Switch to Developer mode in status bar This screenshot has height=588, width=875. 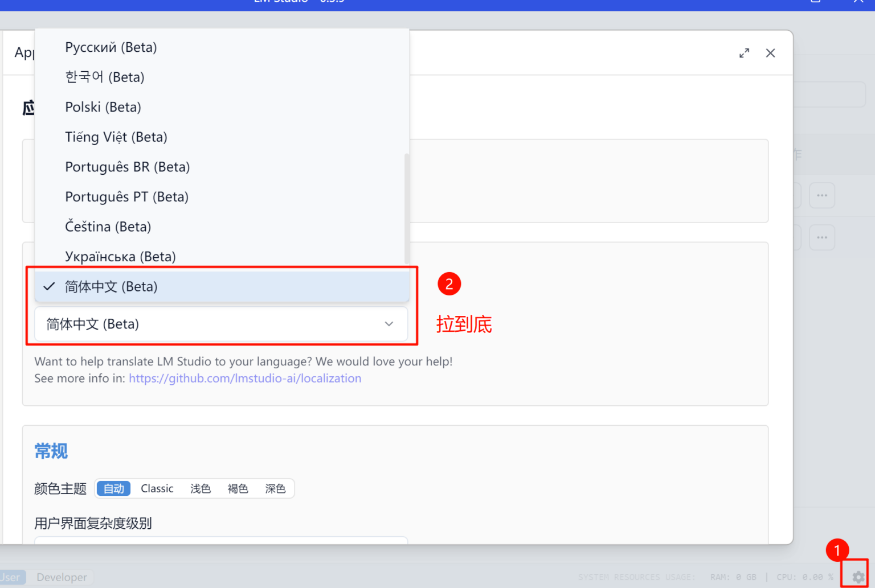[x=62, y=577]
